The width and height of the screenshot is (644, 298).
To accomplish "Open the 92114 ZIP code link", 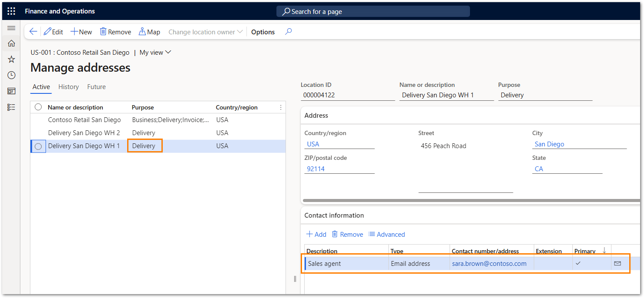I will [315, 169].
